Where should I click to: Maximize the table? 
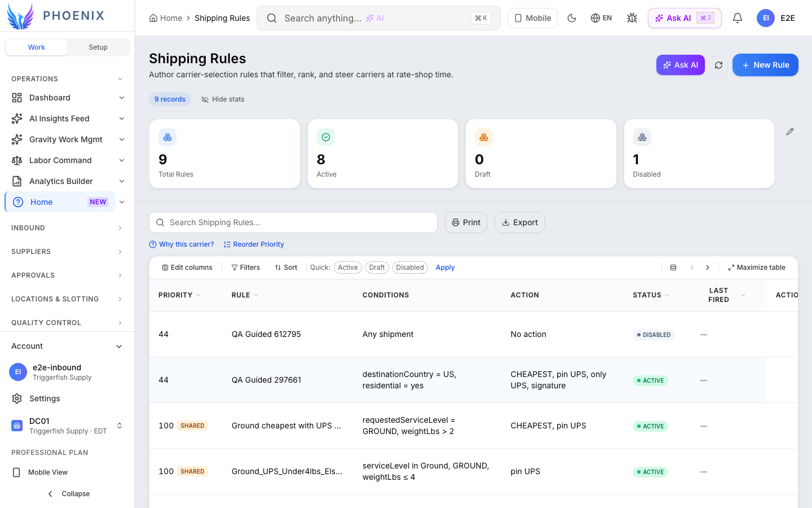coord(757,268)
